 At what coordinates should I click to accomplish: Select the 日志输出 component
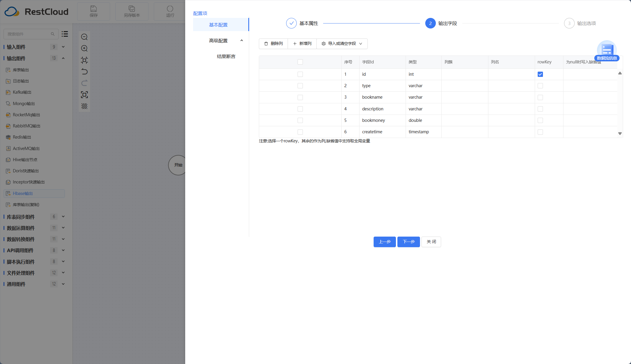[34, 81]
